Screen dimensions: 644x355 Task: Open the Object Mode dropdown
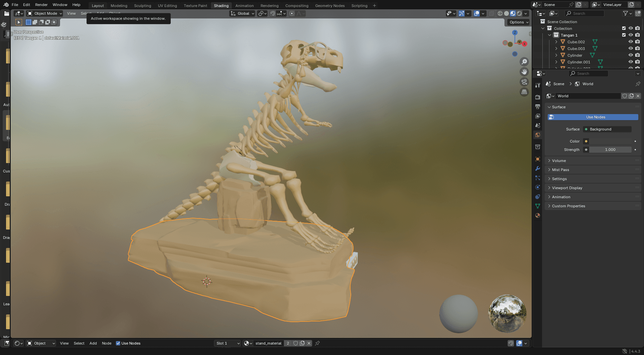click(x=45, y=13)
